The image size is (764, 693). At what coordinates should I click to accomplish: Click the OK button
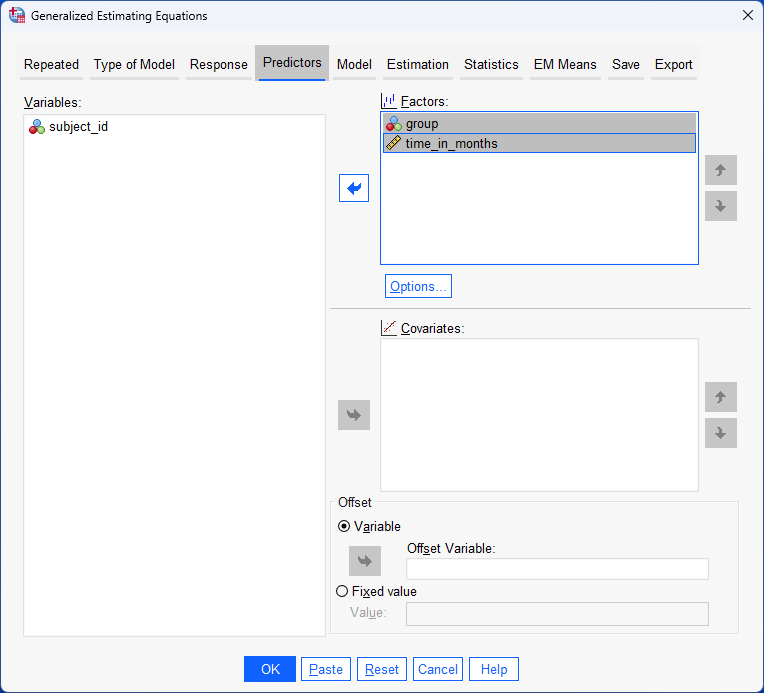(270, 669)
